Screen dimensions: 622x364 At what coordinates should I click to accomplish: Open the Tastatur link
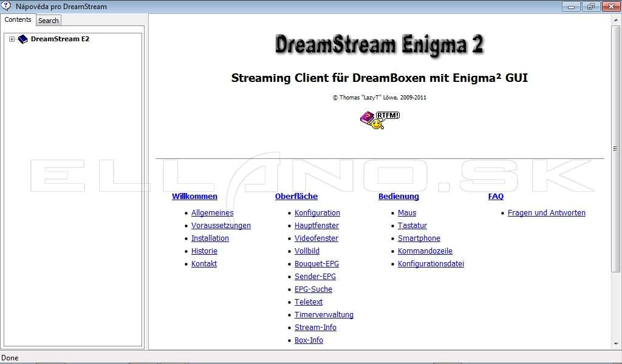coord(412,225)
